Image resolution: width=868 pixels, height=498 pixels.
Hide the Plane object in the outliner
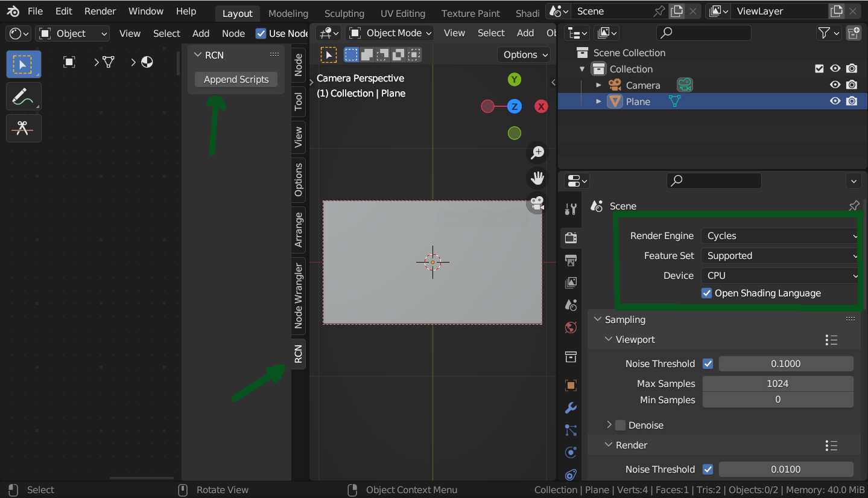coord(835,101)
